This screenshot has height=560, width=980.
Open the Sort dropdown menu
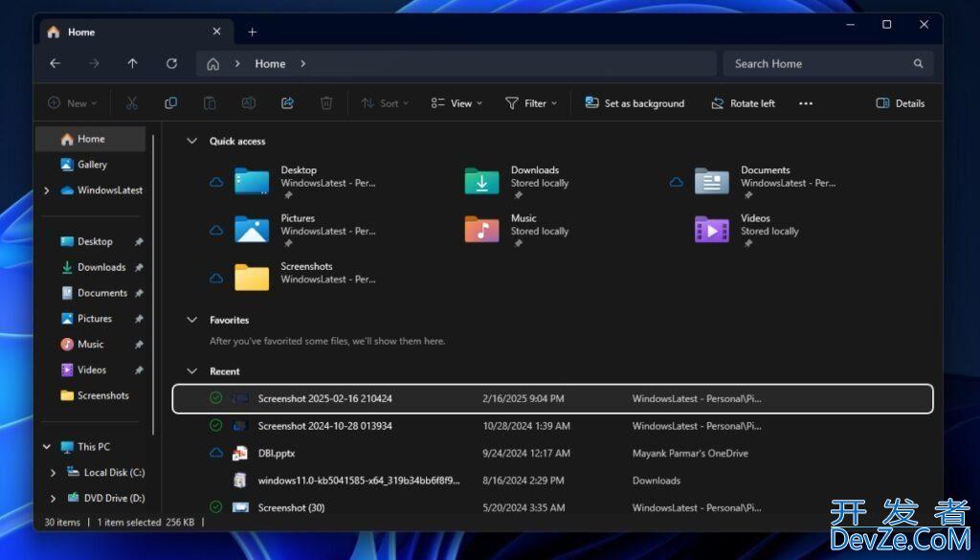(385, 103)
